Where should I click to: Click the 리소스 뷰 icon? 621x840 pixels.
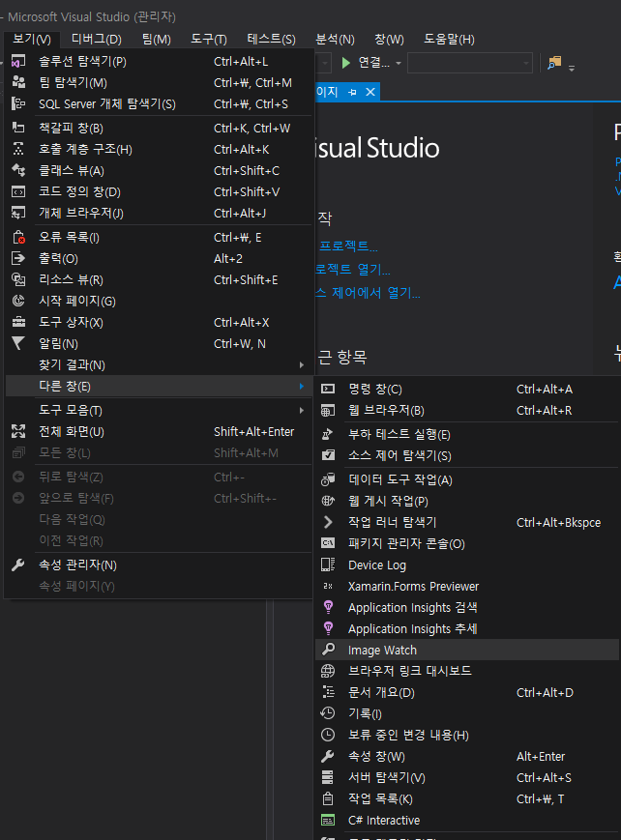(18, 279)
